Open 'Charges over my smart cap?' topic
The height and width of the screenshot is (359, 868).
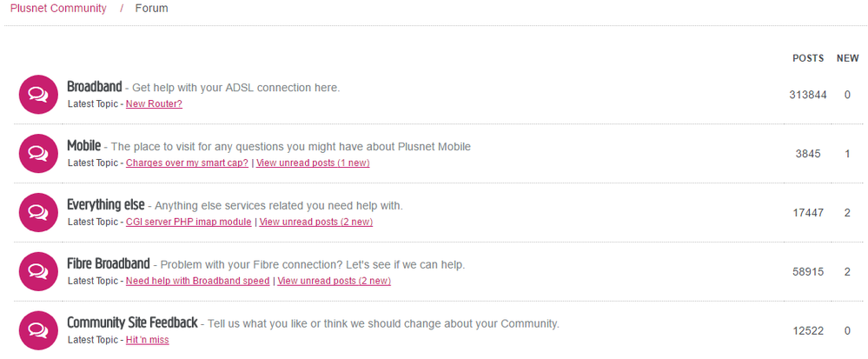187,163
